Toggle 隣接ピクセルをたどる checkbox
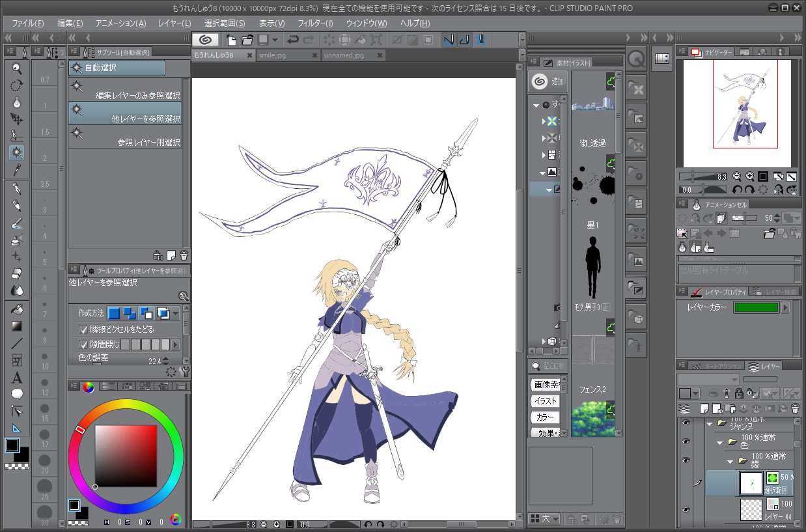The width and height of the screenshot is (806, 532). [83, 329]
